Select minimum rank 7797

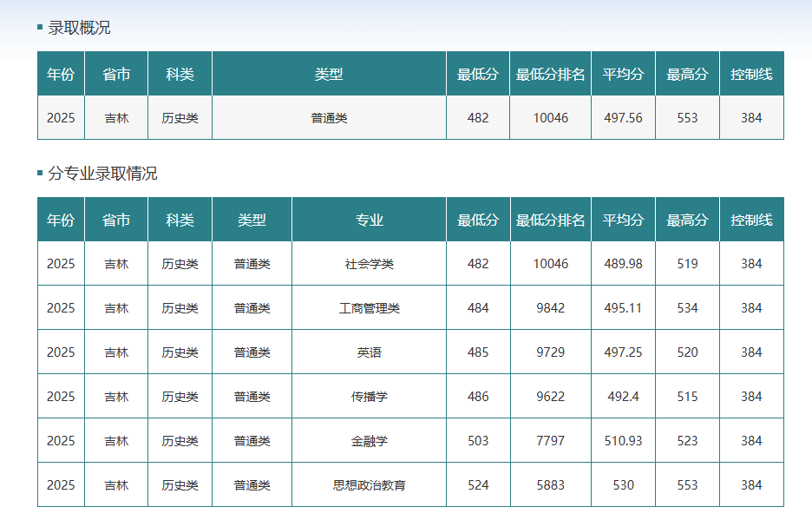tap(551, 441)
